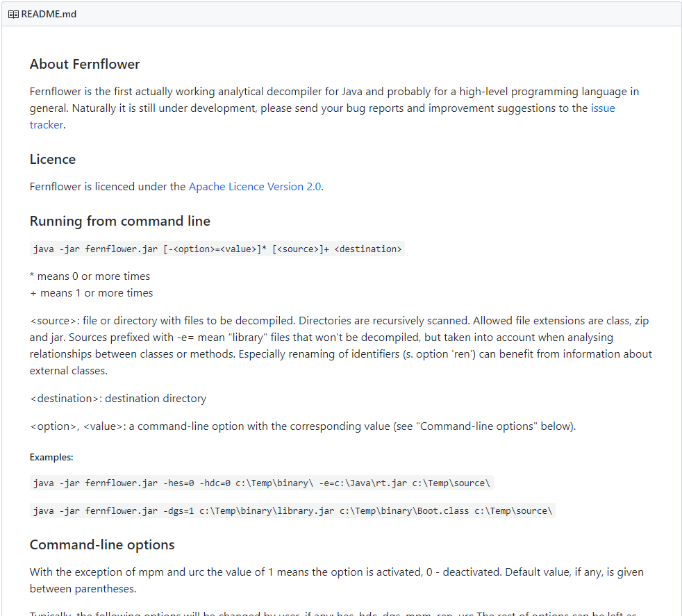Click the Command-line options heading
Viewport: 682px width, 616px height.
coord(101,544)
